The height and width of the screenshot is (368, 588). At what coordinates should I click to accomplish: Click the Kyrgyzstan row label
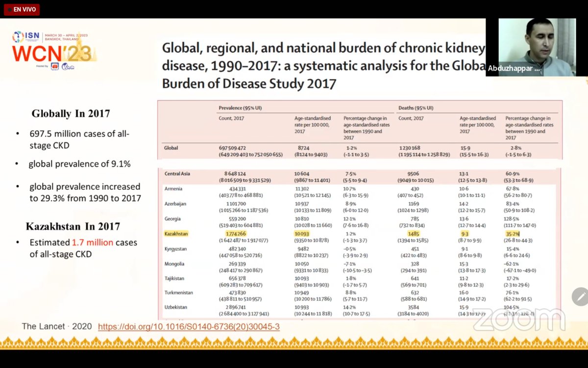pyautogui.click(x=176, y=249)
